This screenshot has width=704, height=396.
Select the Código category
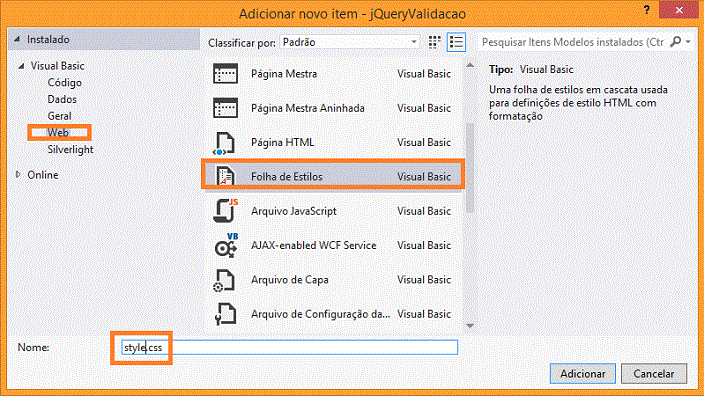(65, 83)
